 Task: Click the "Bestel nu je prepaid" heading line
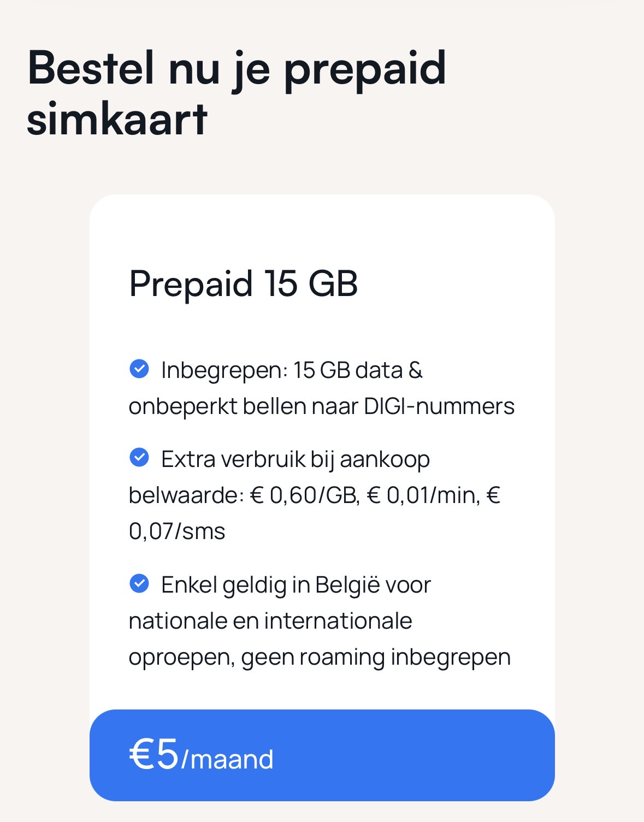click(x=237, y=68)
